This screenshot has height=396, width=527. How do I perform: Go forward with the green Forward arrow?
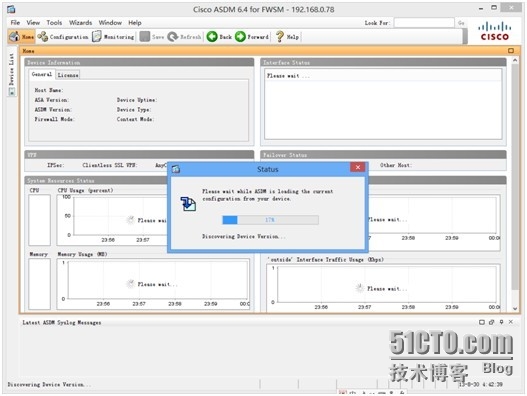[240, 37]
